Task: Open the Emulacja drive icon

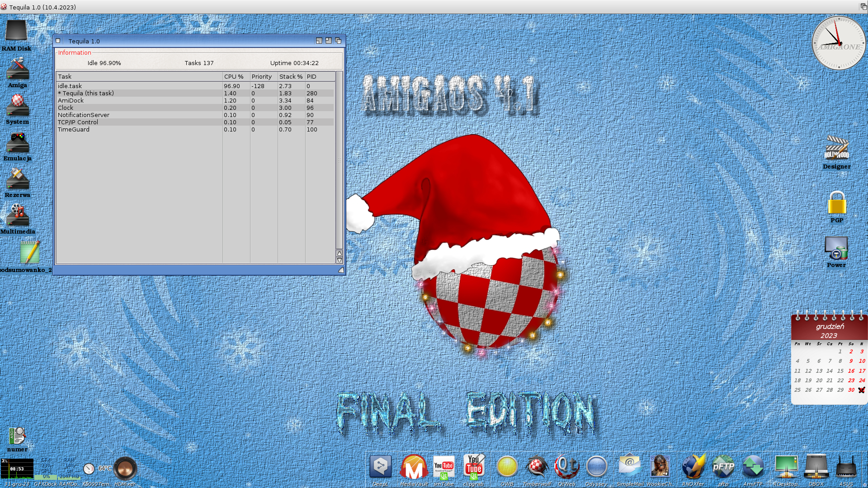Action: pos(17,146)
